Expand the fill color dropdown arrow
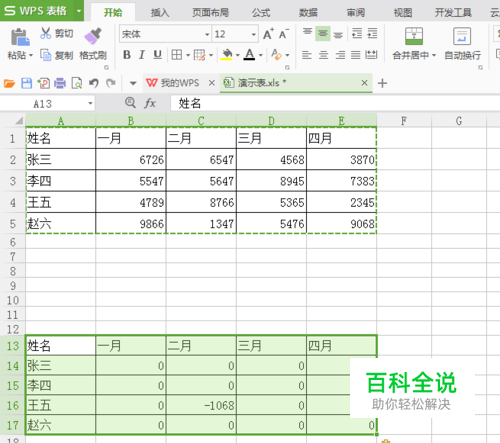Viewport: 500px width, 443px height. coord(238,55)
